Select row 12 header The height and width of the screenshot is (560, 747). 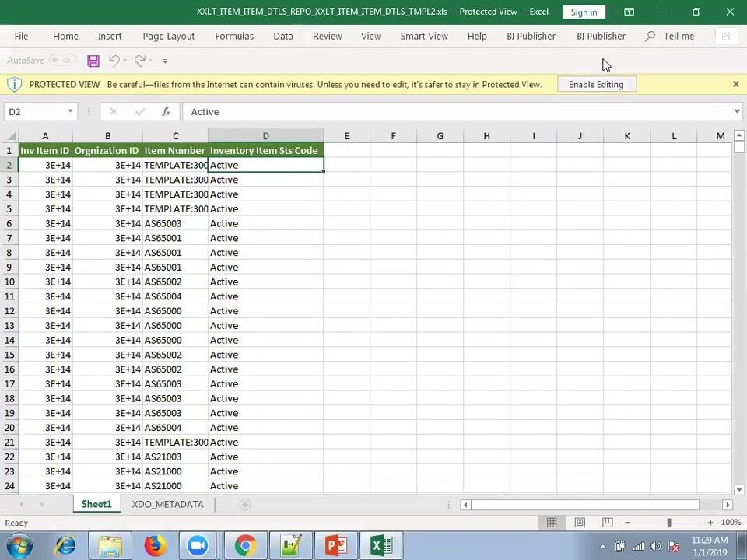pyautogui.click(x=9, y=311)
